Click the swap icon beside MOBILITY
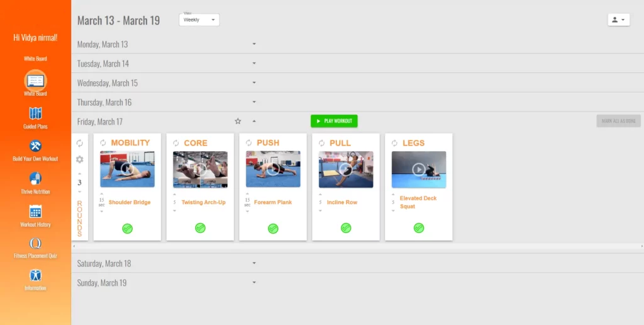The image size is (644, 325). coord(103,143)
